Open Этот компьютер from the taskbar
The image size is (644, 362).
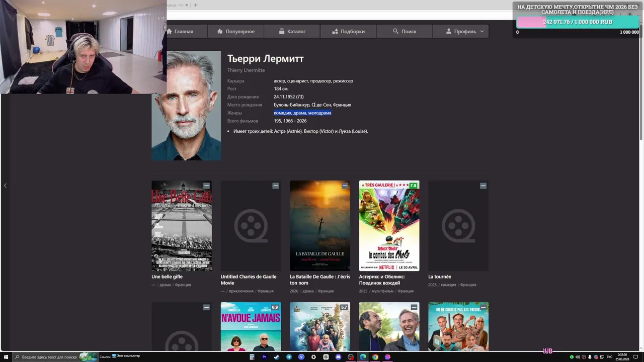click(x=126, y=356)
